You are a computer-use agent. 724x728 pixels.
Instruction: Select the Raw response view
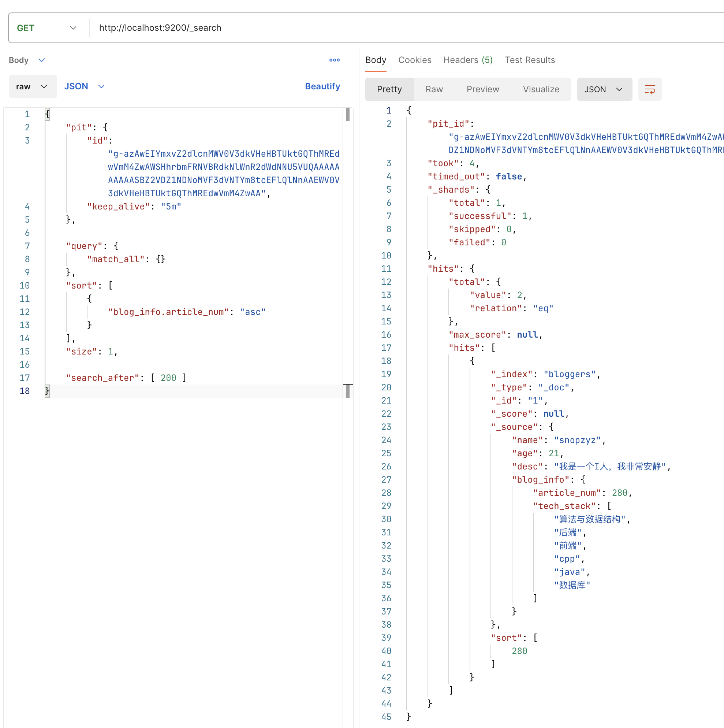coord(434,89)
